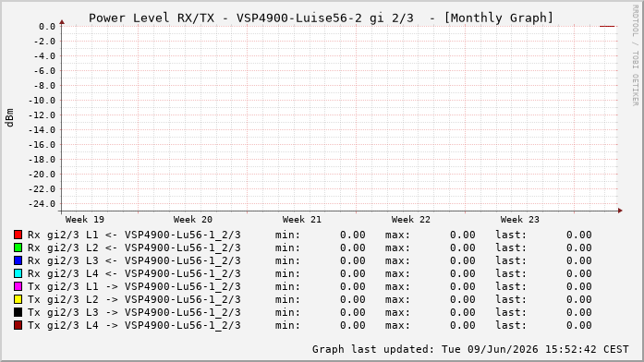Screen dimensions: 644x362
Task: Click the dBm y-axis unit label
Action: tap(10, 118)
